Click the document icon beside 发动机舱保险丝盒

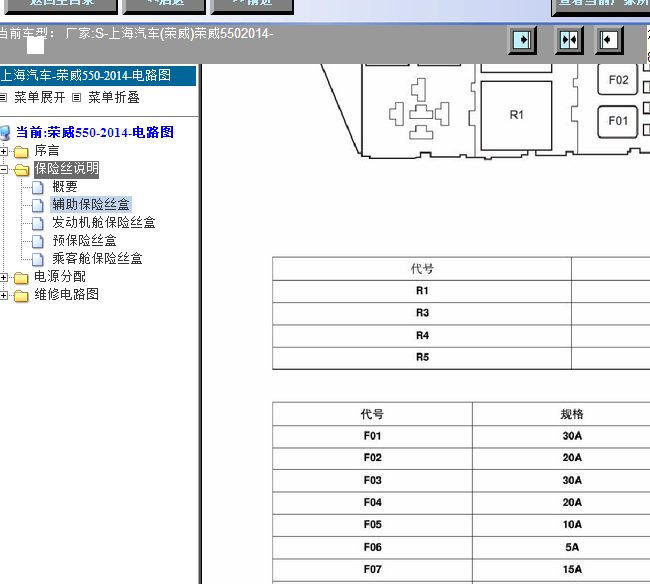coord(38,223)
